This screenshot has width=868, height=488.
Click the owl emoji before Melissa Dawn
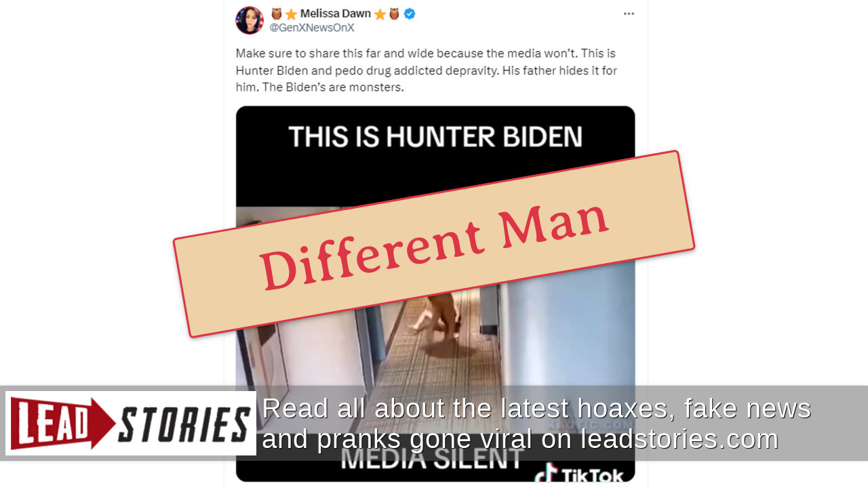276,14
